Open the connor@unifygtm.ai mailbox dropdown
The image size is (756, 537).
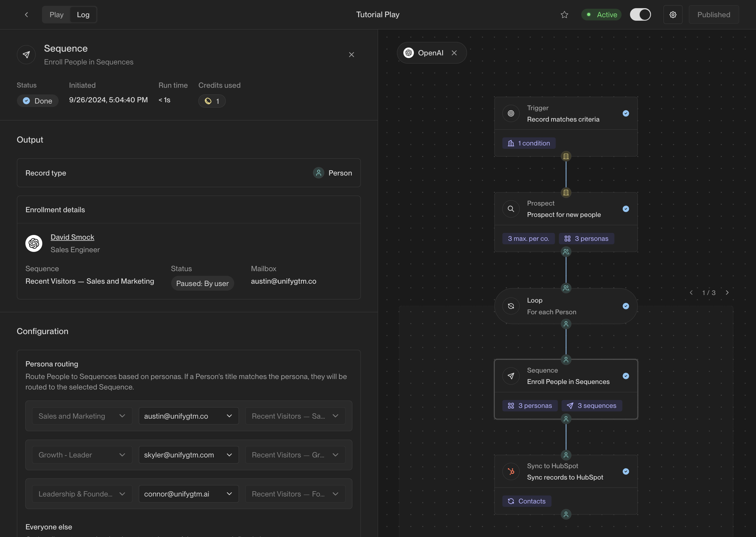189,494
